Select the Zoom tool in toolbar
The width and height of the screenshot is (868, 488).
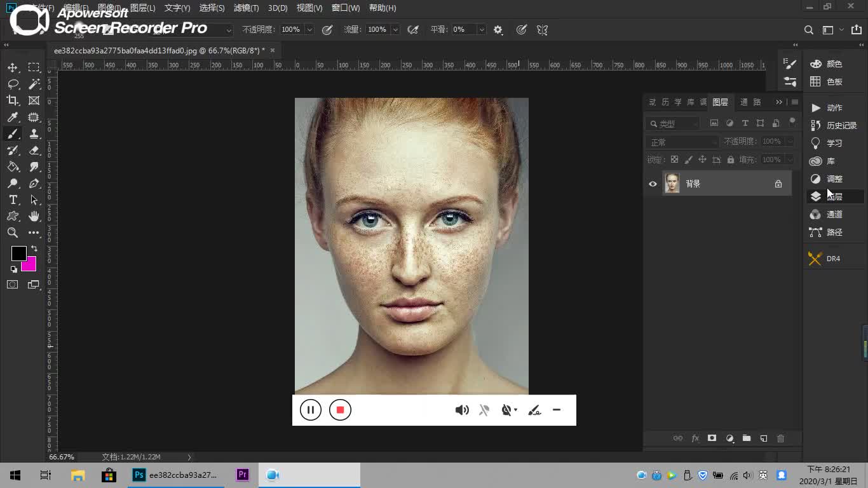[13, 233]
